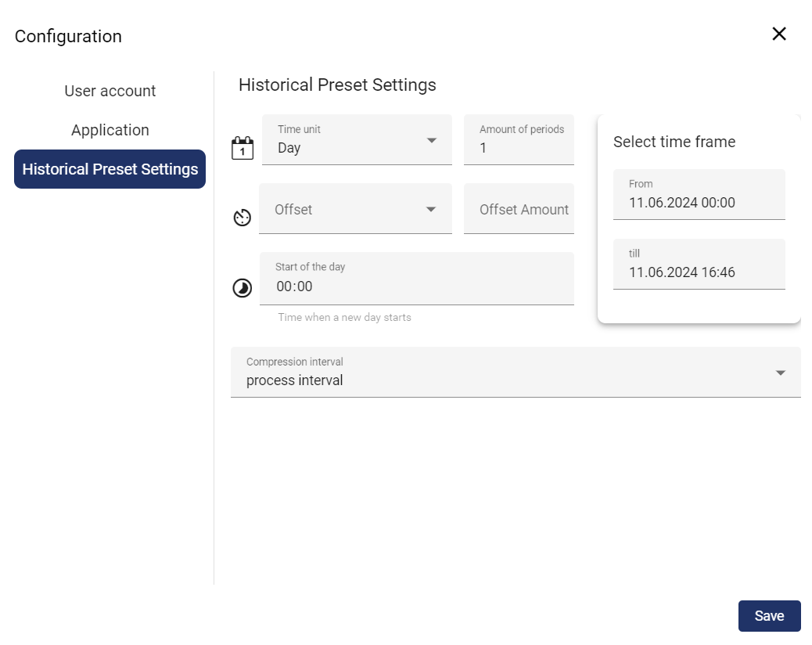Click the Configuration dialog title

(x=68, y=36)
